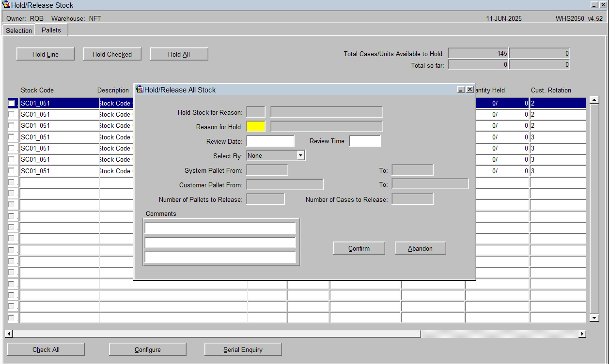Tick the checkbox on the fifth SC01_051 row
Viewport: 609px width, 364px height.
click(12, 148)
